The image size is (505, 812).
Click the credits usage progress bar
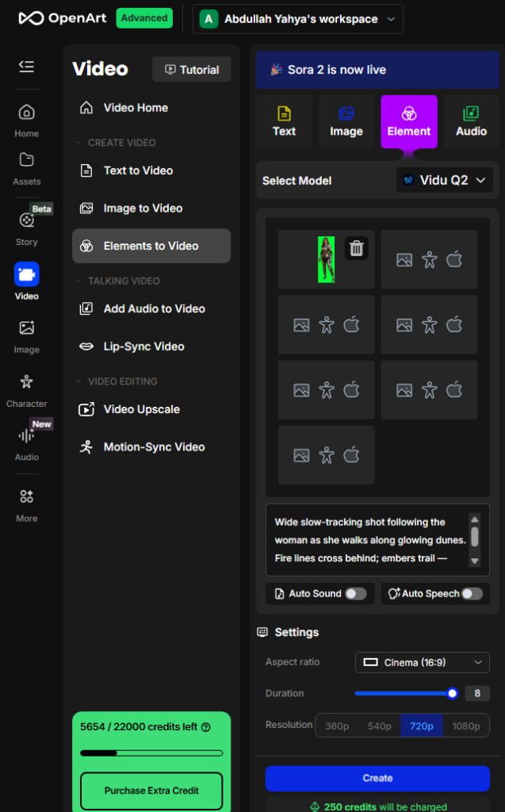(x=151, y=753)
